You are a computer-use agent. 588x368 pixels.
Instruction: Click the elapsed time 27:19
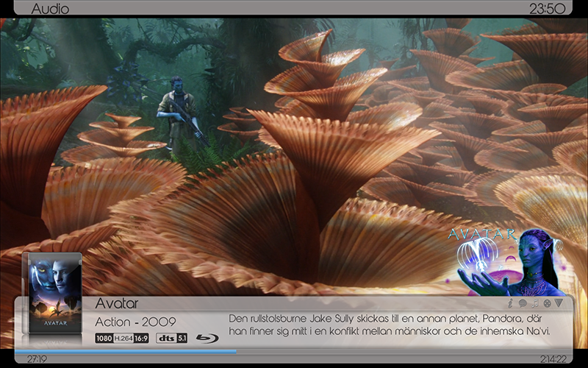click(x=37, y=359)
